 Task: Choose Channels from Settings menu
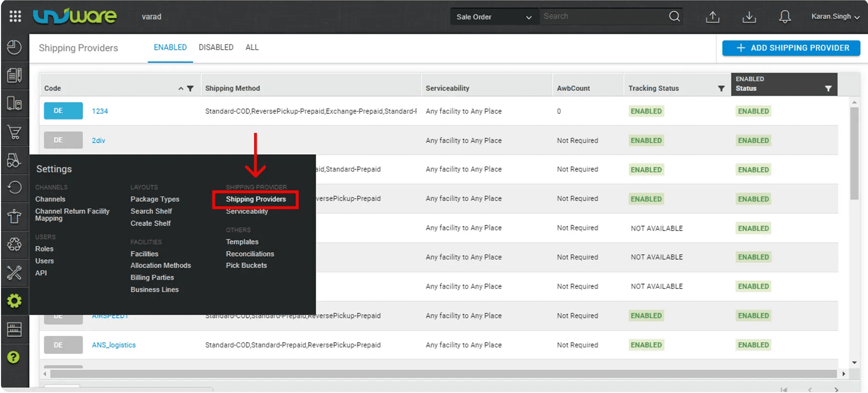point(50,199)
